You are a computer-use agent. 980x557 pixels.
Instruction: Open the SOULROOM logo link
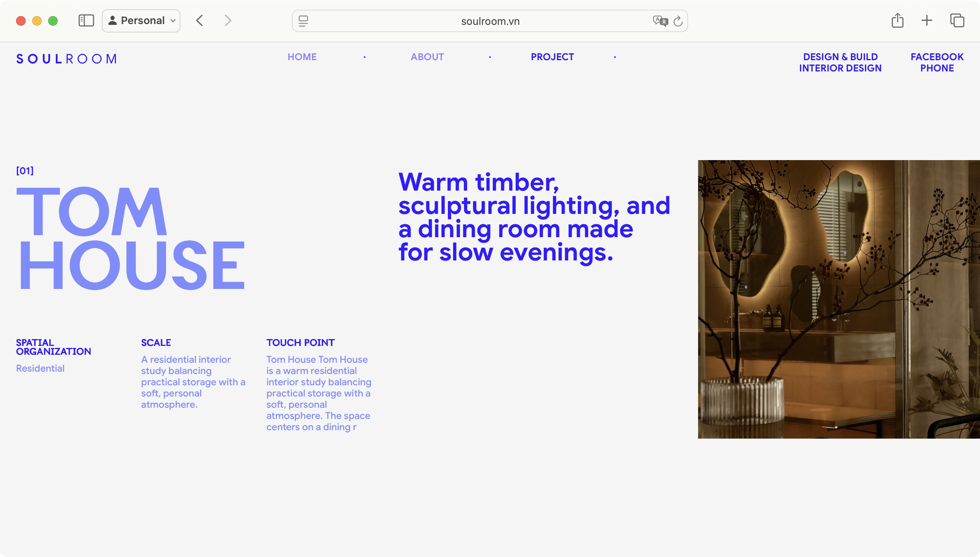click(x=67, y=59)
